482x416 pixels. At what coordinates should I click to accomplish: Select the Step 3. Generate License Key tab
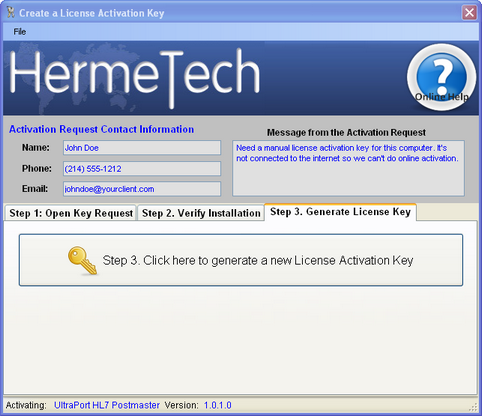[340, 212]
